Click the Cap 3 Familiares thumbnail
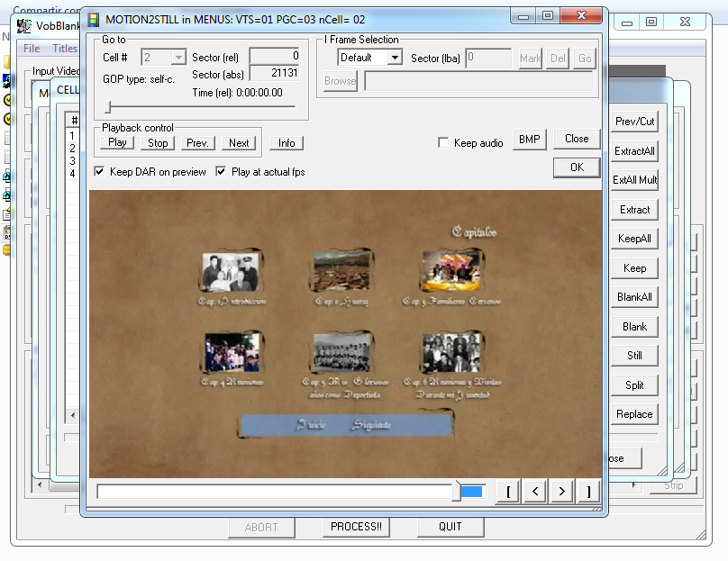Viewport: 728px width, 561px height. point(451,271)
